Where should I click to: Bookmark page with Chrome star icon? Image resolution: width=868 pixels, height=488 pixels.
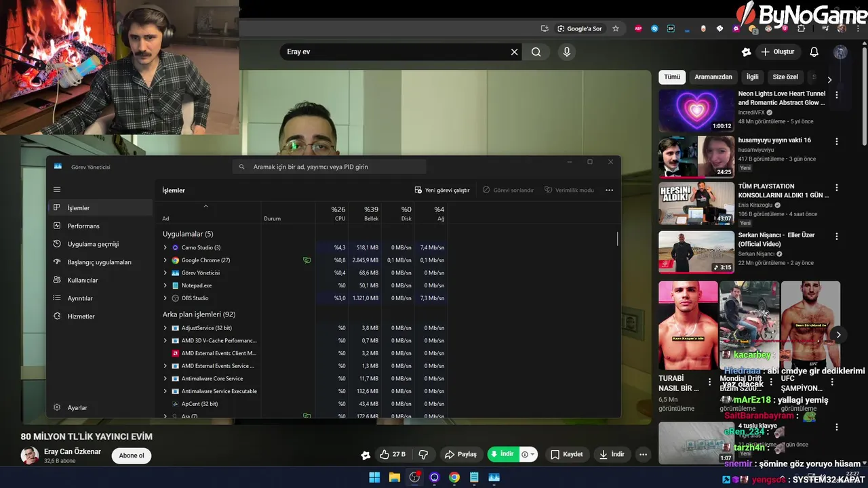click(x=616, y=28)
